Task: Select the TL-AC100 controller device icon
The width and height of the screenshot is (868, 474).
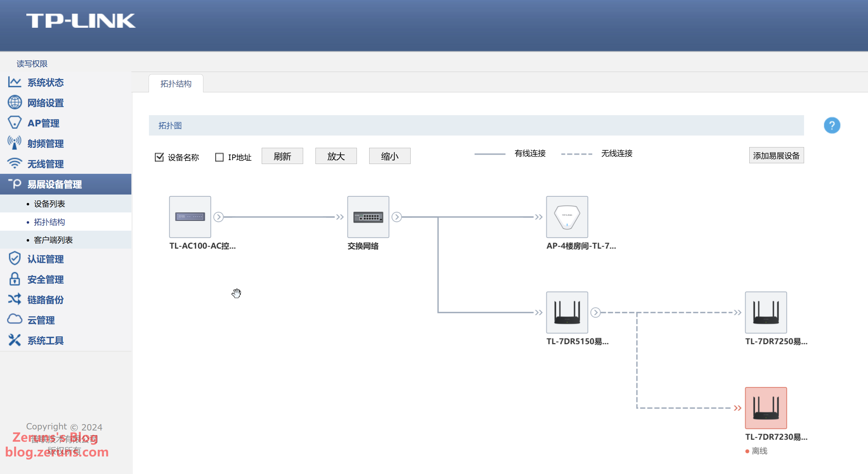Action: coord(190,217)
